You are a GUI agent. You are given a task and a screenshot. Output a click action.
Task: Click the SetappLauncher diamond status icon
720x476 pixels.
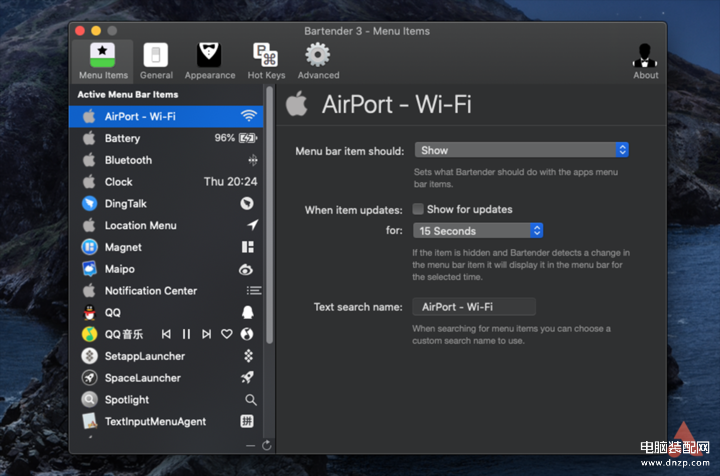pyautogui.click(x=248, y=356)
